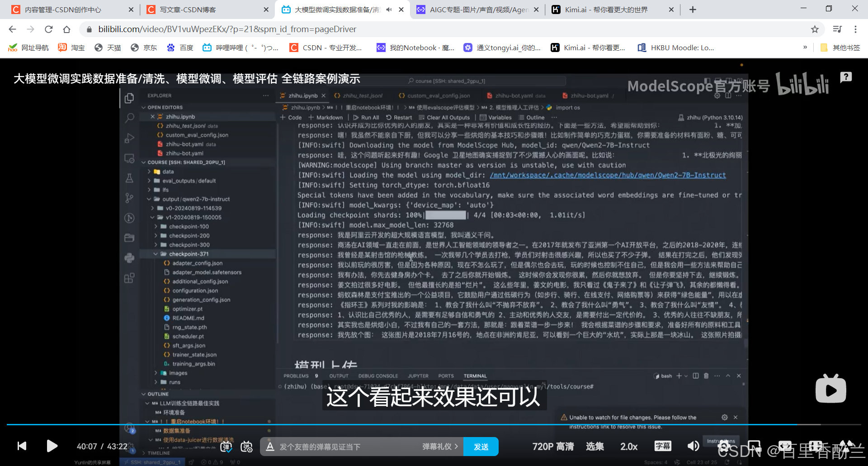Viewport: 868px width, 466px height.
Task: Open the browser reading list icon
Action: coord(837,29)
